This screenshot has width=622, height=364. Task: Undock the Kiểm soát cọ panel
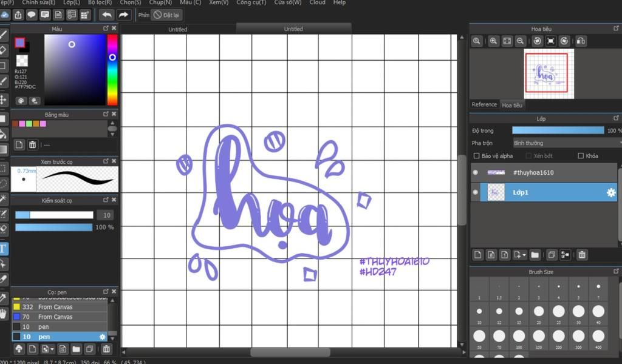point(106,200)
